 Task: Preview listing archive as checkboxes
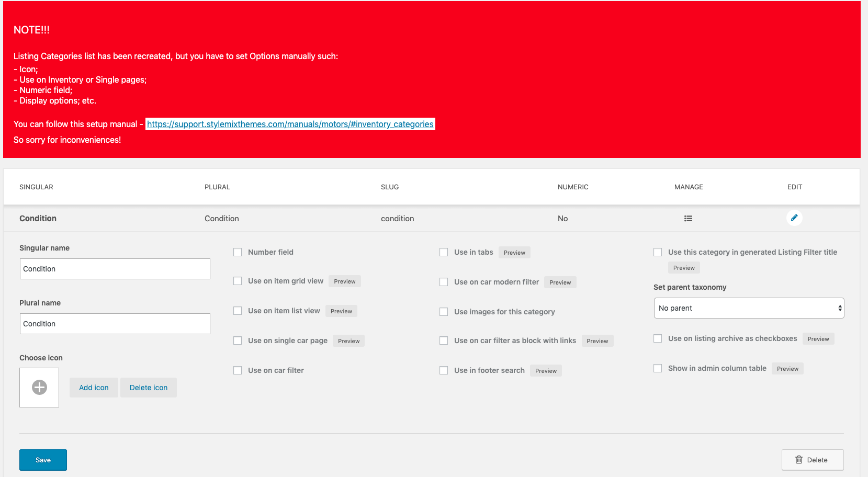(x=818, y=339)
